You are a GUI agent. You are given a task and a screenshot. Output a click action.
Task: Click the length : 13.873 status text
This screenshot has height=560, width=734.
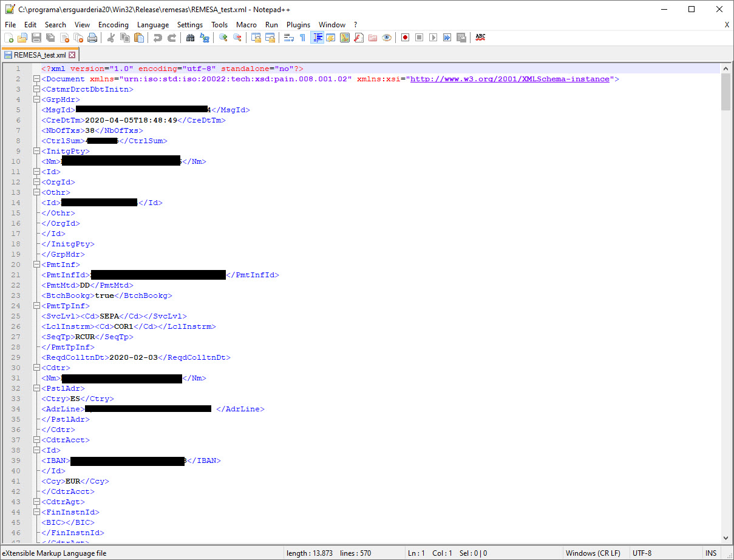pos(308,553)
